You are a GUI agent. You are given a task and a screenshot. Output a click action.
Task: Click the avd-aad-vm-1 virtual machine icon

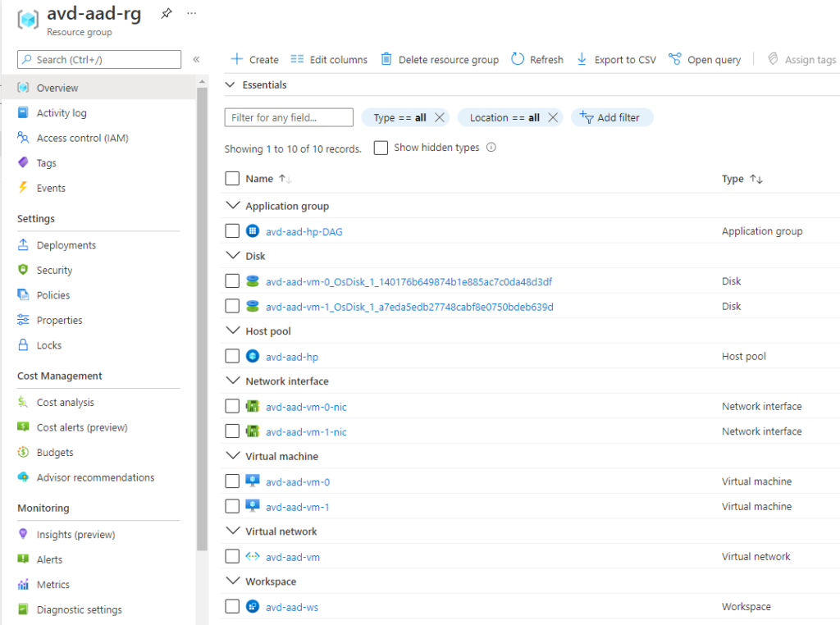click(x=253, y=506)
